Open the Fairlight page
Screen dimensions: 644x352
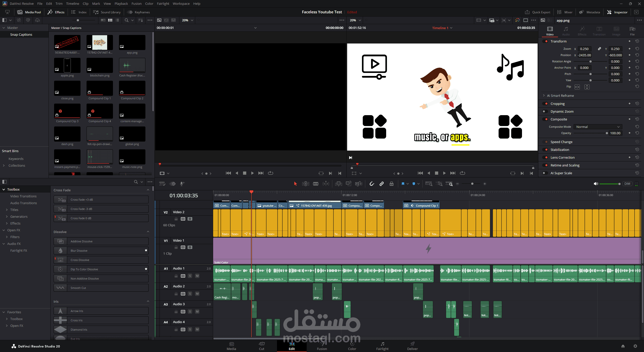pyautogui.click(x=382, y=346)
